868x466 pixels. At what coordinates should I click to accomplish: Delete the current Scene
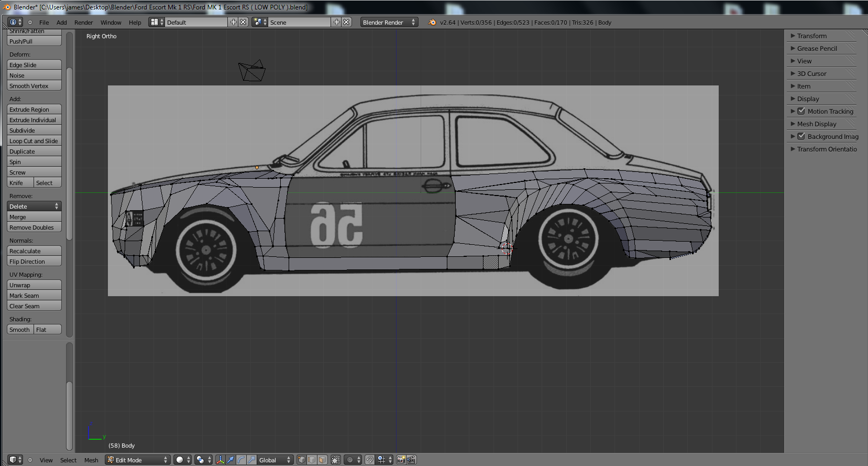tap(346, 22)
